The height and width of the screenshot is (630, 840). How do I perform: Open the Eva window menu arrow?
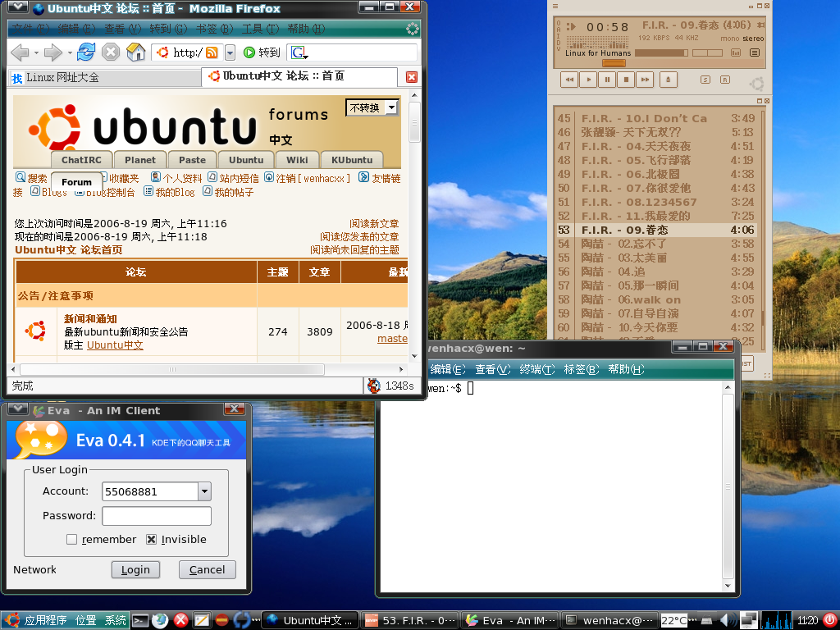pos(18,409)
